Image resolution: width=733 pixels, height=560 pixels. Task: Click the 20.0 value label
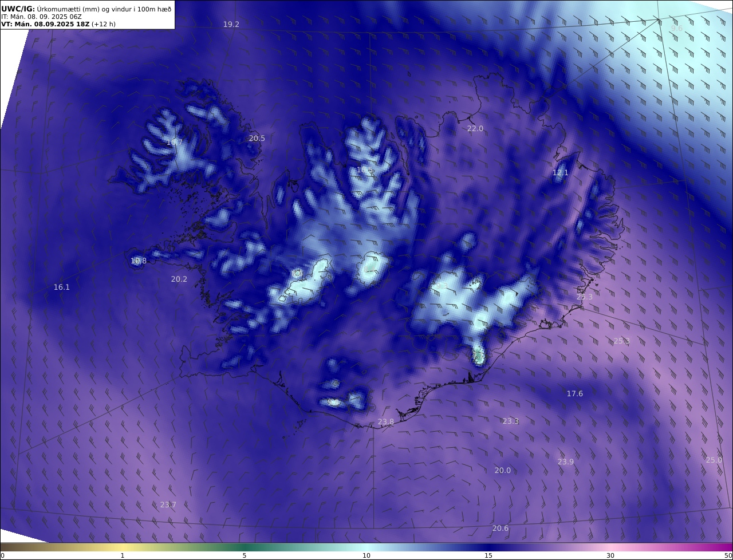[x=503, y=470]
